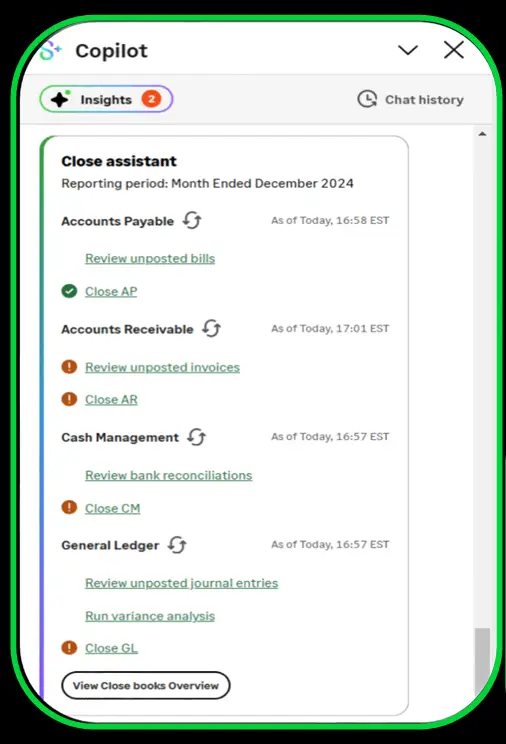Click the warning icon beside Close GL
This screenshot has height=744, width=506.
coord(69,647)
